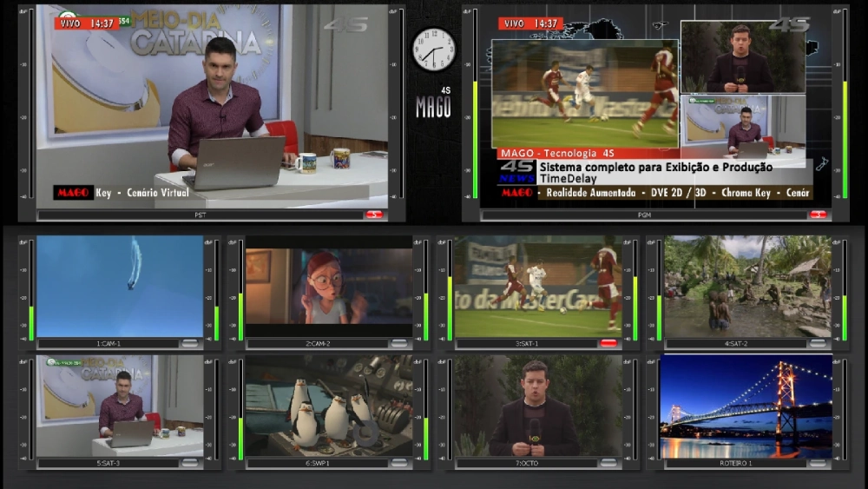Click the MAGO 4S logo under the clock
Screen dimensions: 868x489
click(433, 103)
